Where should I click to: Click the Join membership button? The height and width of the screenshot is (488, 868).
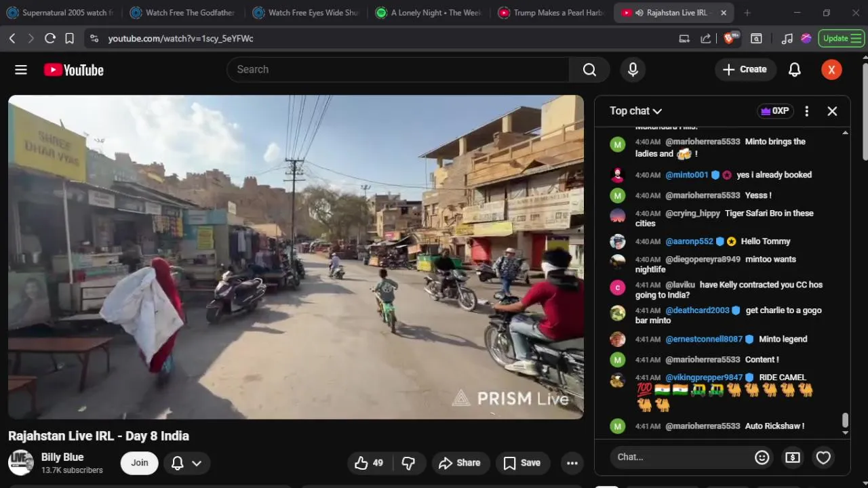(140, 463)
